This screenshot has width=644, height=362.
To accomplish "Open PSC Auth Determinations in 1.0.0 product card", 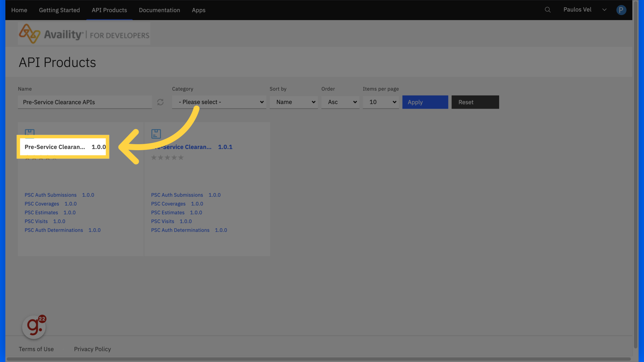I will (62, 230).
